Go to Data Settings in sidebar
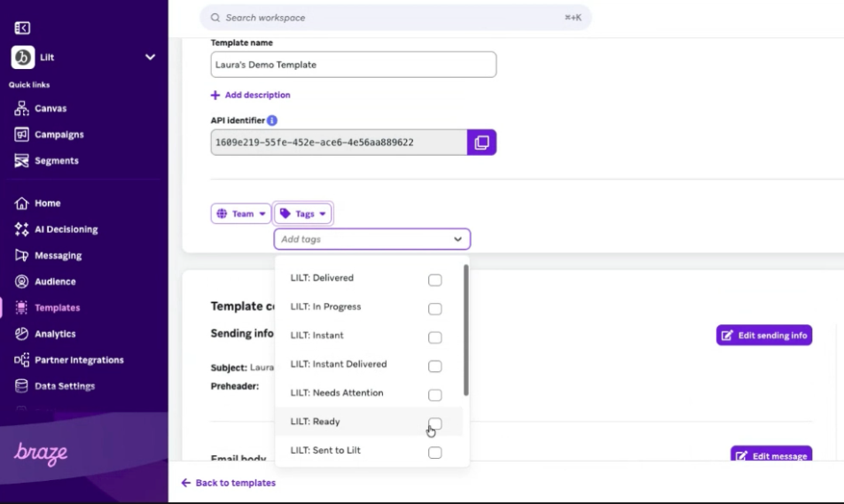 (64, 386)
